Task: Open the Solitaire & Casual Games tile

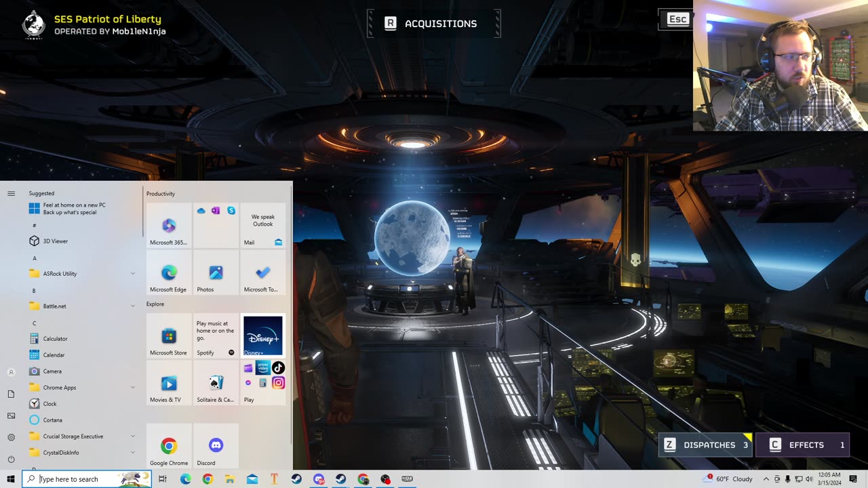Action: [x=216, y=382]
